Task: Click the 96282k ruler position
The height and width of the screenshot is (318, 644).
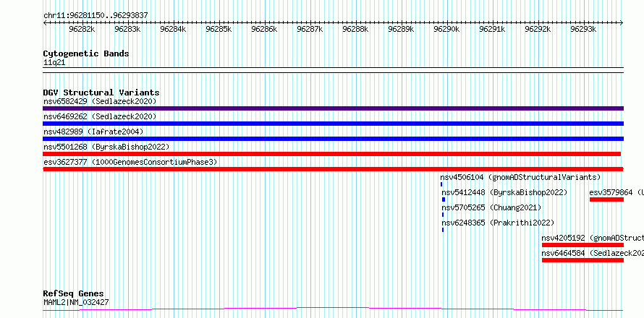Action: 82,29
